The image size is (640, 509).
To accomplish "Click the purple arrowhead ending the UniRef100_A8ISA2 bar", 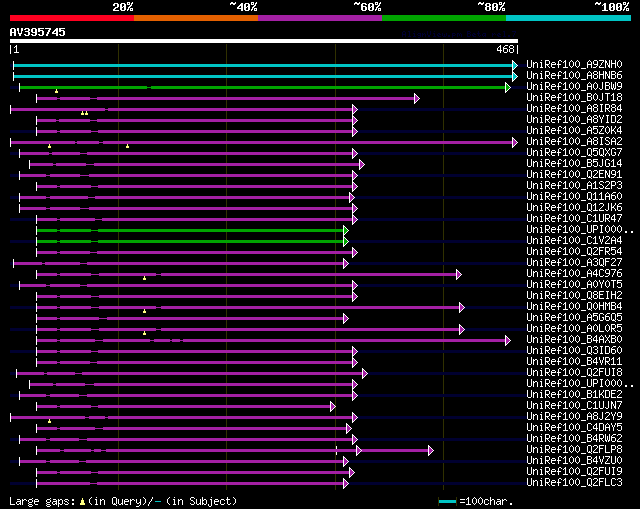I will click(515, 142).
